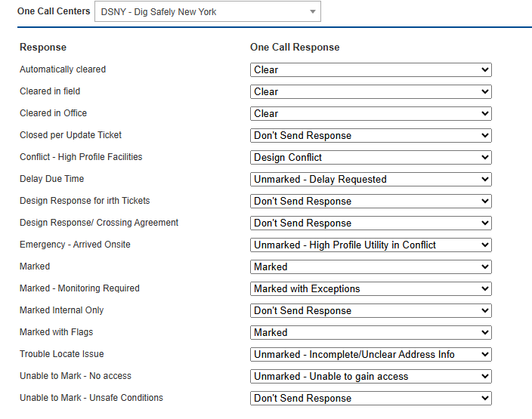Click the 'Response' column header

point(43,47)
